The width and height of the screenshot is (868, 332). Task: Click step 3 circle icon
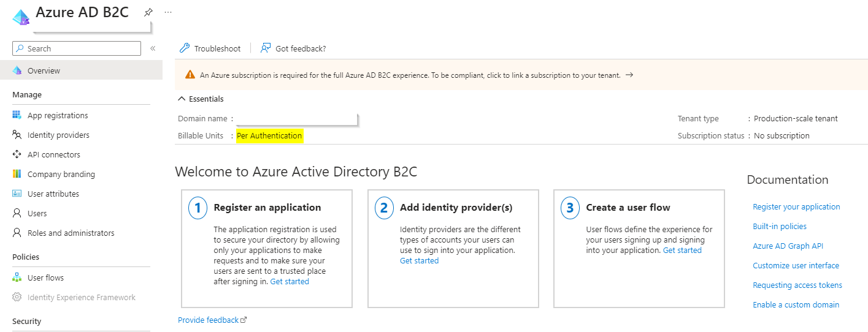(x=570, y=208)
